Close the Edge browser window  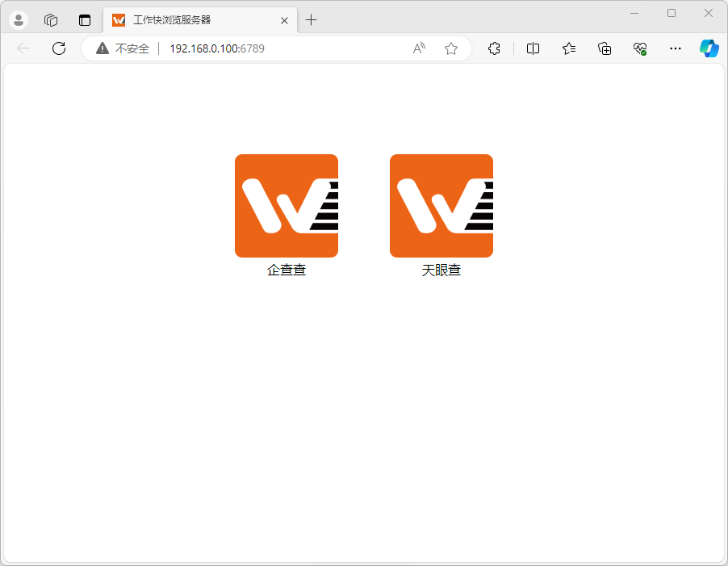(709, 13)
